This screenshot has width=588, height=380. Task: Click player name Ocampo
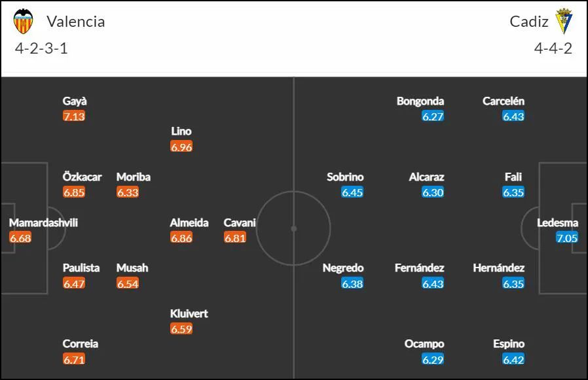(424, 344)
